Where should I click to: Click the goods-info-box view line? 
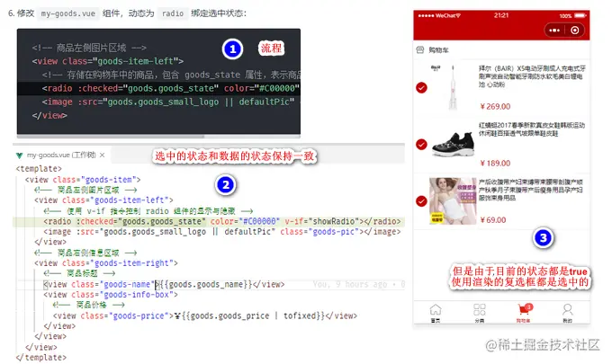coord(111,295)
